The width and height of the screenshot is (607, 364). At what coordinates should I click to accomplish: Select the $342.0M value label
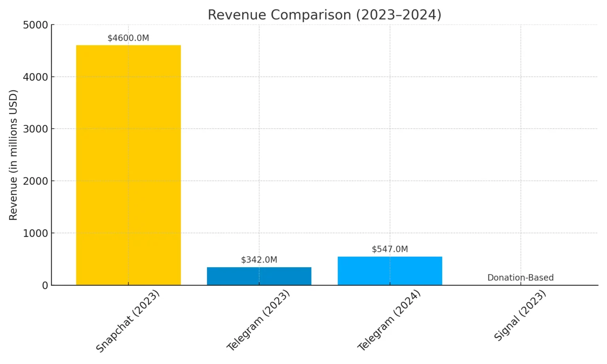[x=259, y=260]
